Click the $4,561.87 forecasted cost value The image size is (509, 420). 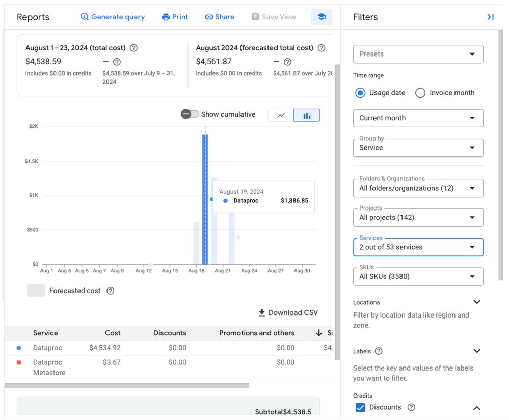(x=213, y=61)
